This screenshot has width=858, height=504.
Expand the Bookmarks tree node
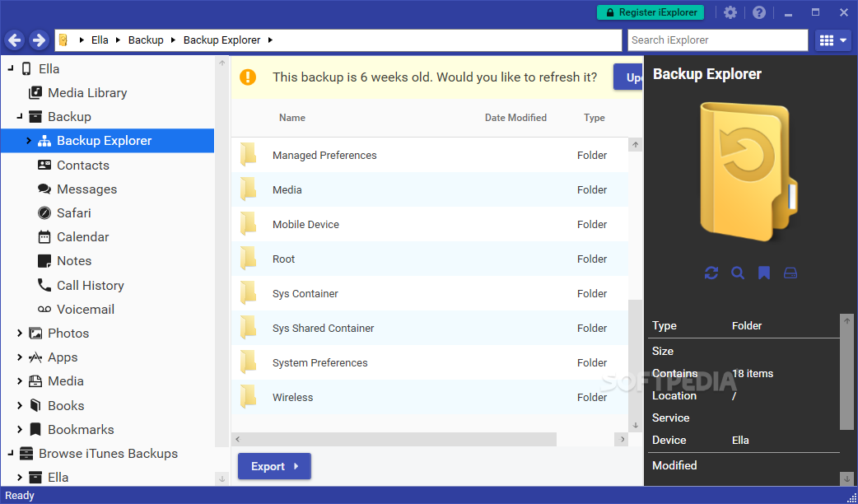[20, 429]
